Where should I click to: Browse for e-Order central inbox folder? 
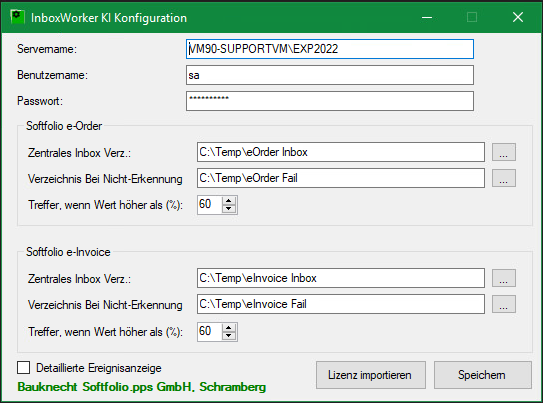coord(504,152)
